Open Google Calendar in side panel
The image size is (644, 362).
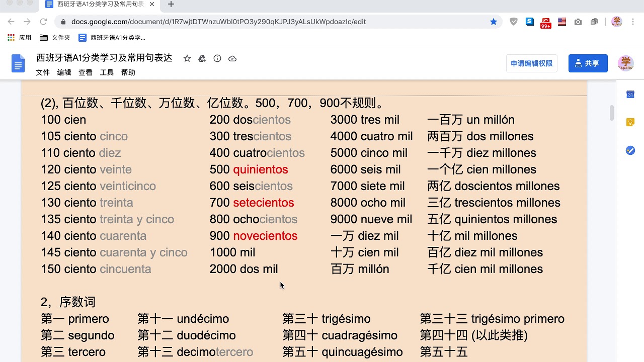(x=630, y=95)
